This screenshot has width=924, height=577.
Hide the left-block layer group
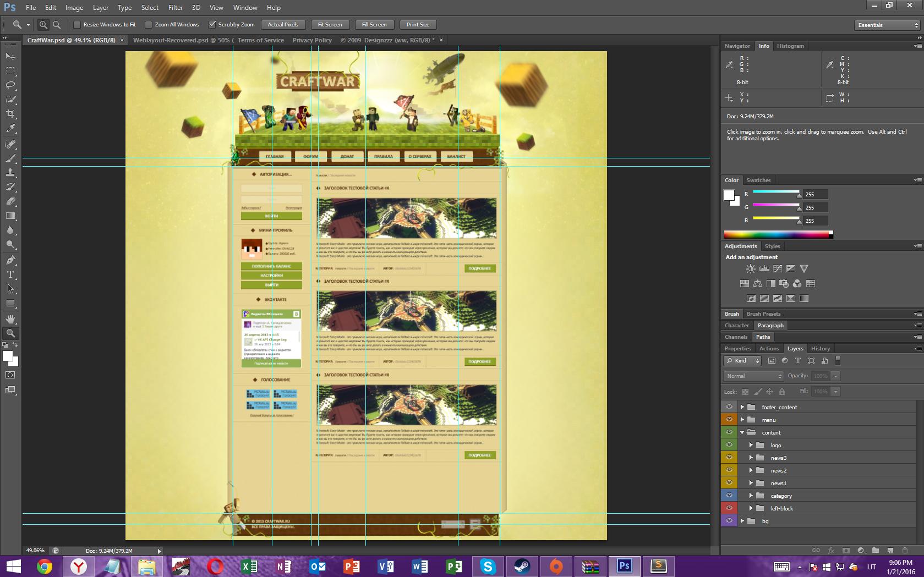click(729, 508)
